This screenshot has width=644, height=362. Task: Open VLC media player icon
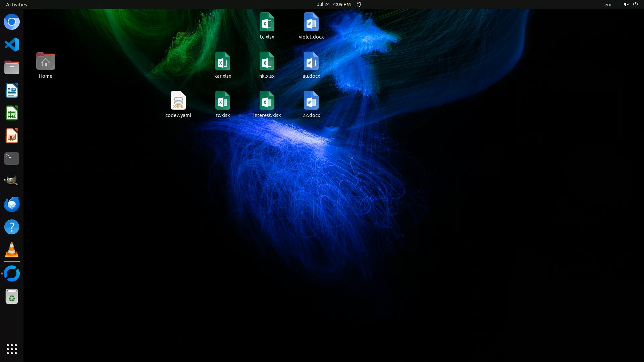(x=12, y=250)
